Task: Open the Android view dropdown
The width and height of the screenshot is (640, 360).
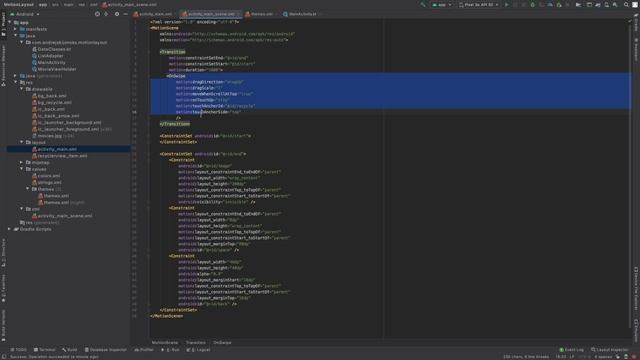Action: pyautogui.click(x=24, y=14)
